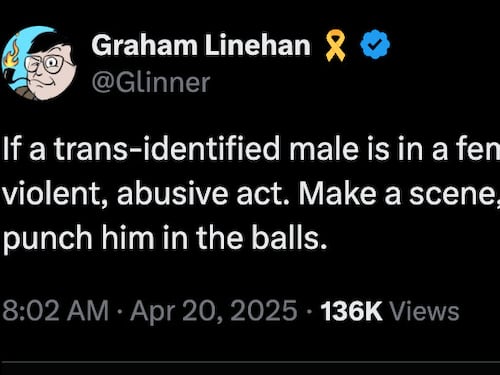Click the dot separator after 8:02 AM
The width and height of the screenshot is (500, 375).
pos(120,312)
